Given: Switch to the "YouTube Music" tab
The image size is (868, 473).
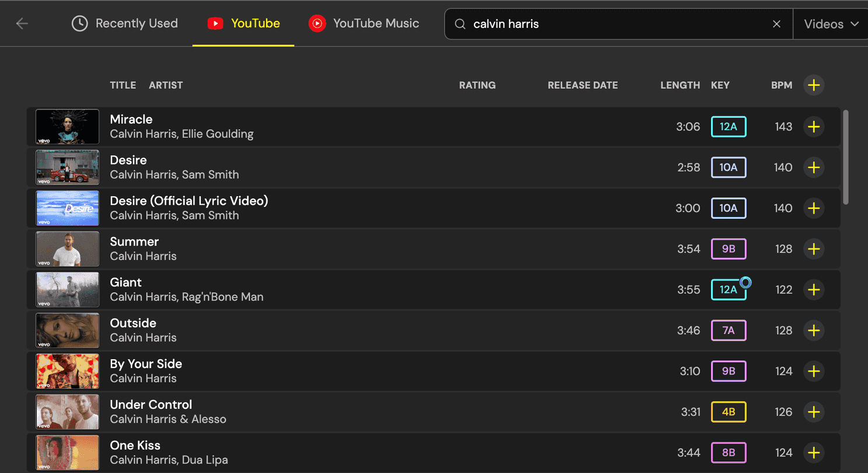Looking at the screenshot, I should (x=375, y=23).
